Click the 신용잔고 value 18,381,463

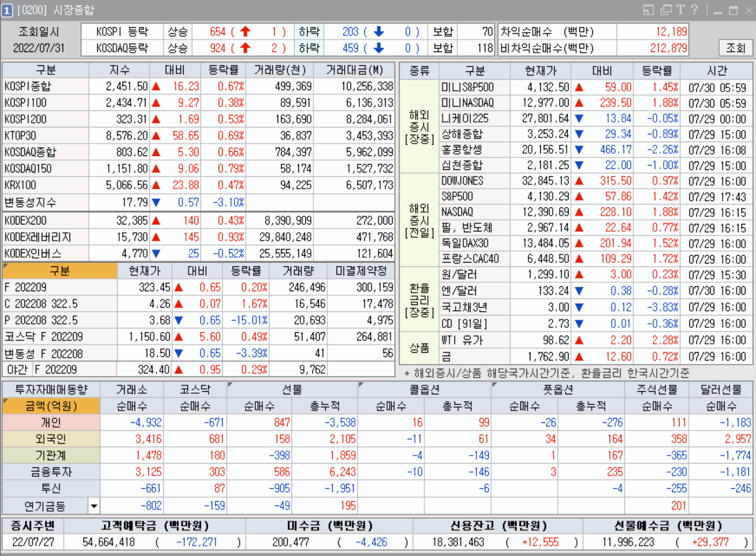pos(458,542)
